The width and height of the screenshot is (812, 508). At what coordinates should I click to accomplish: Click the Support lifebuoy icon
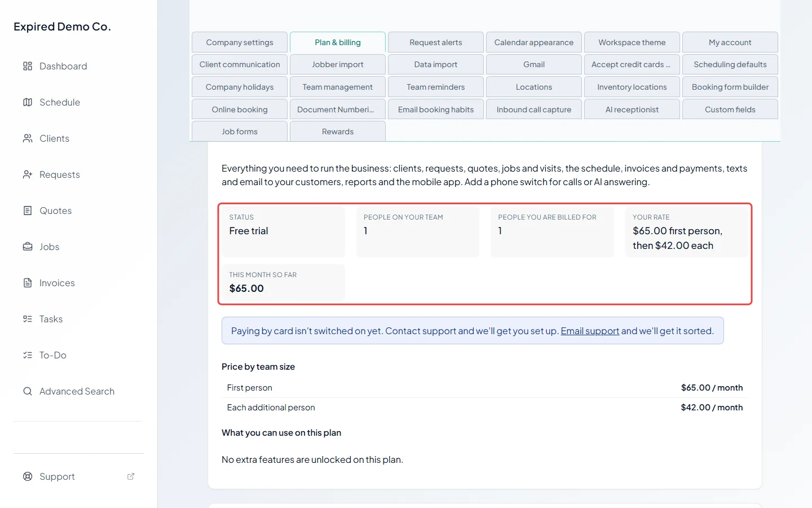tap(28, 476)
